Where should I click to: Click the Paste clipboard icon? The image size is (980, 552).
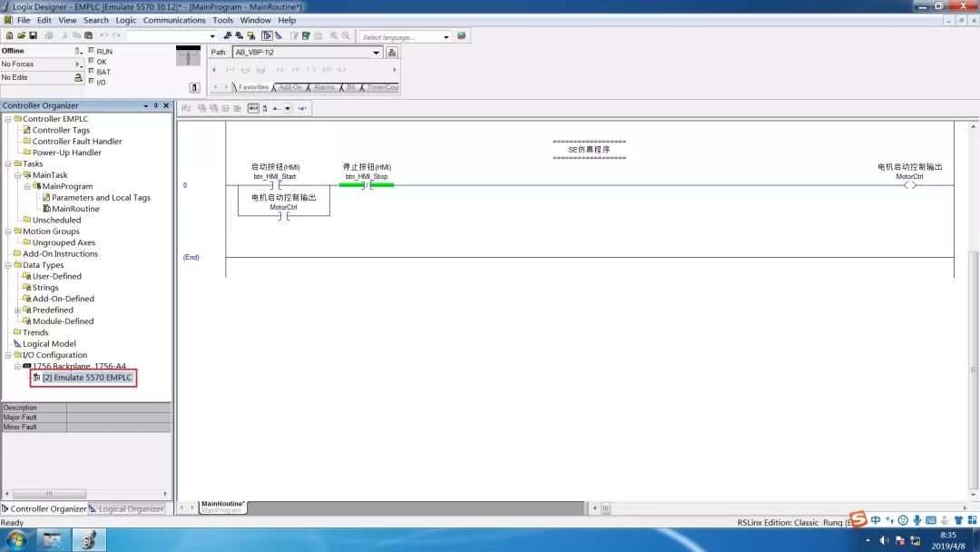click(x=88, y=35)
